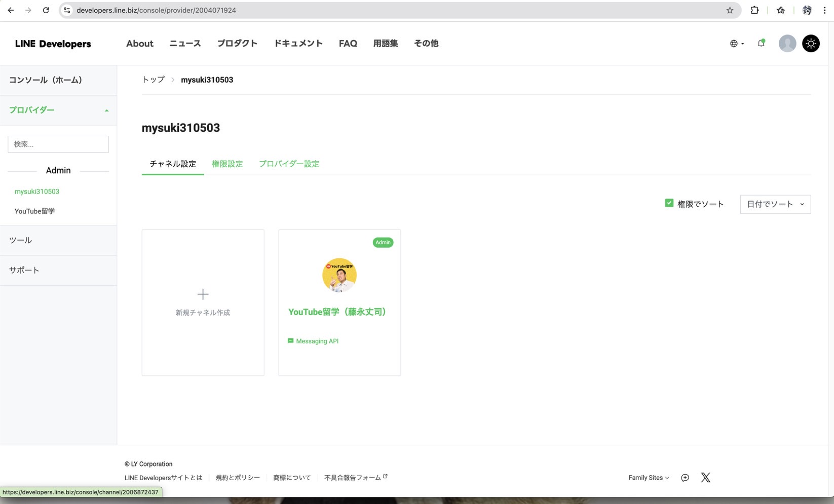Click the Admin group label in sidebar
This screenshot has width=834, height=504.
click(x=58, y=171)
